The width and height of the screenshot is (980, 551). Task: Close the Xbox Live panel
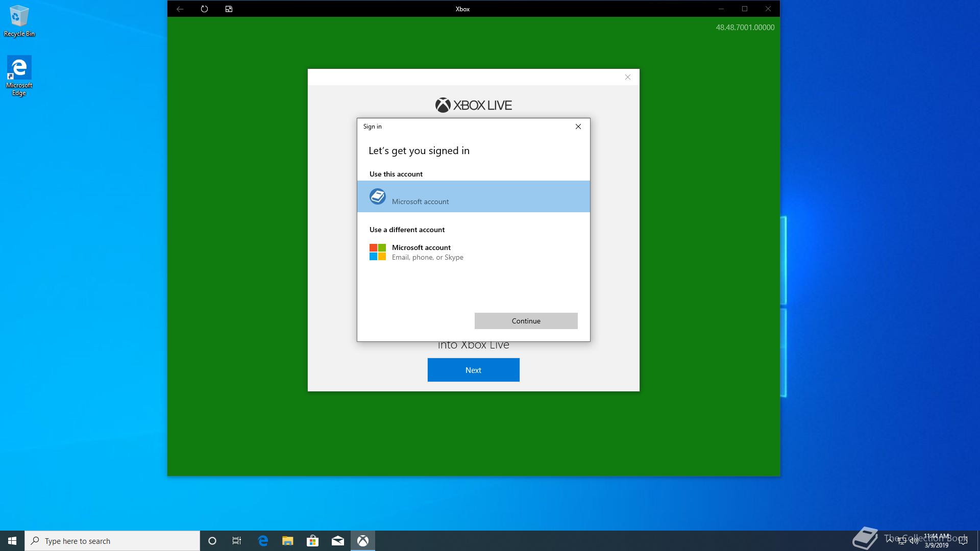pyautogui.click(x=628, y=77)
